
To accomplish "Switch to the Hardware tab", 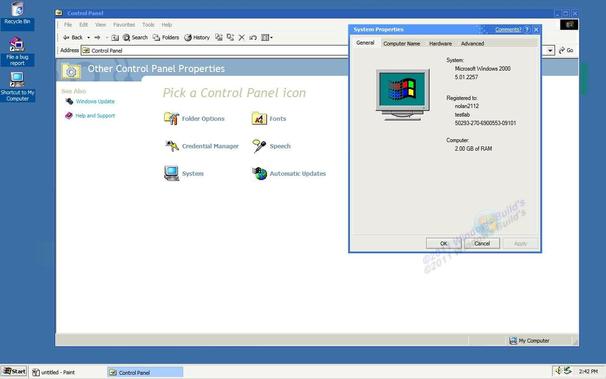I will pyautogui.click(x=440, y=44).
